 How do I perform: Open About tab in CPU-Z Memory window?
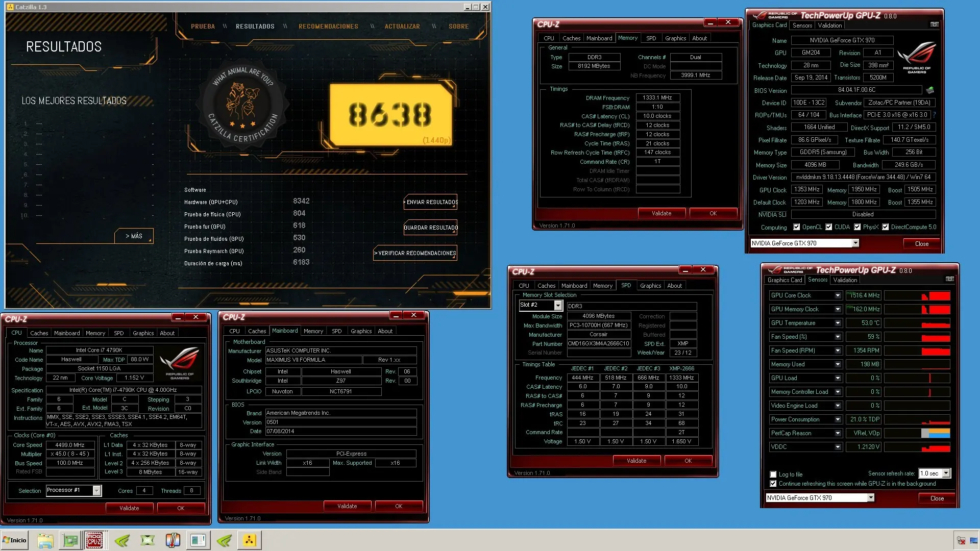pyautogui.click(x=699, y=38)
